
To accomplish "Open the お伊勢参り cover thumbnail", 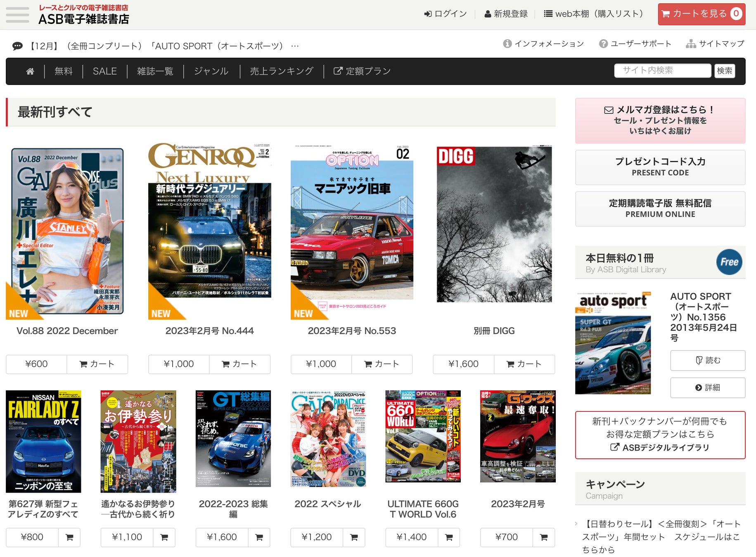I will [138, 441].
